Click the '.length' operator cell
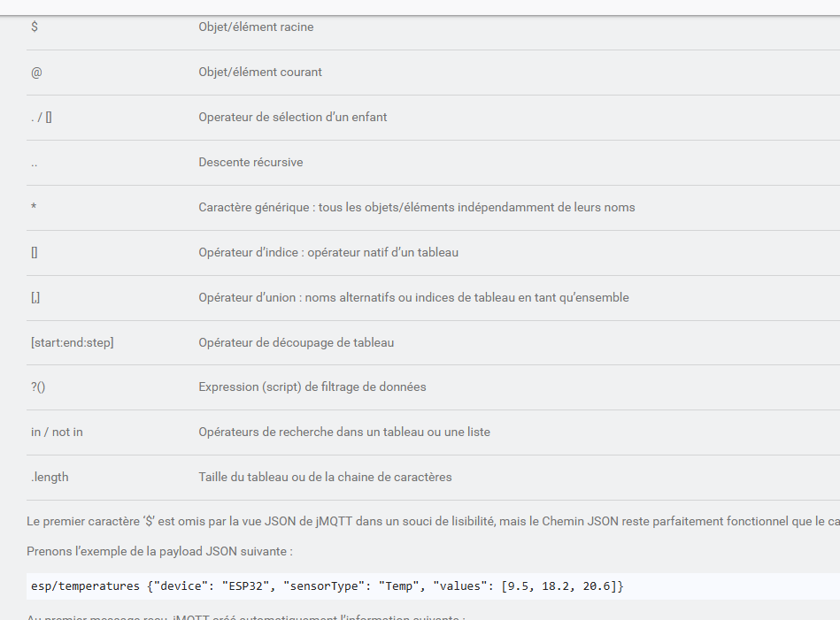This screenshot has width=840, height=620. (x=50, y=477)
